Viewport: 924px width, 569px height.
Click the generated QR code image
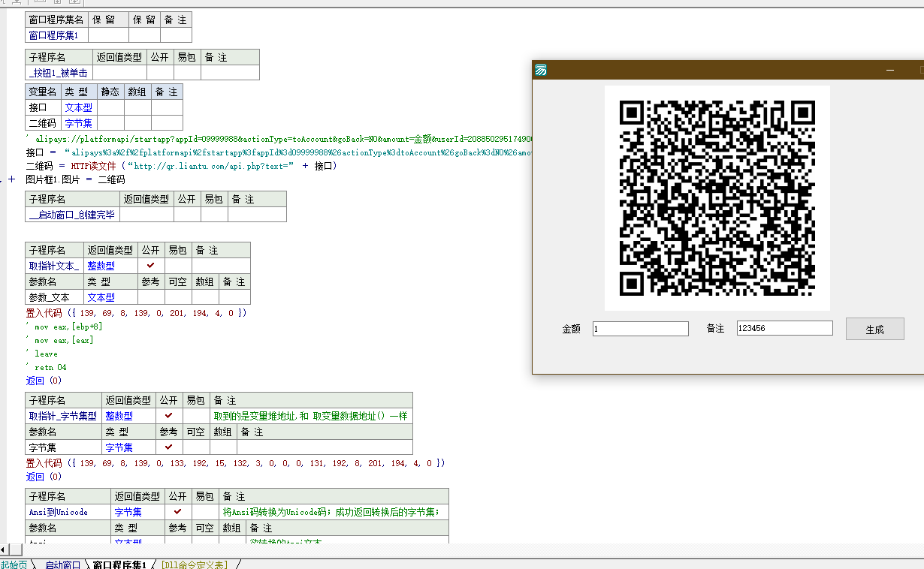[x=717, y=198]
